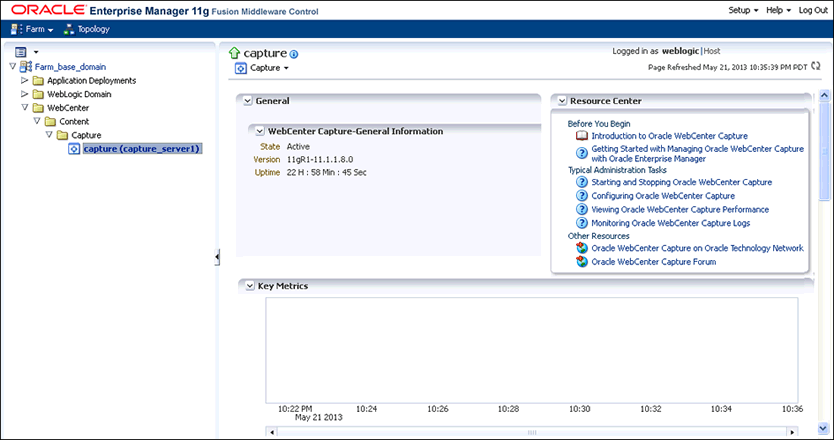Expand the WebLogic Domain folder

click(24, 94)
